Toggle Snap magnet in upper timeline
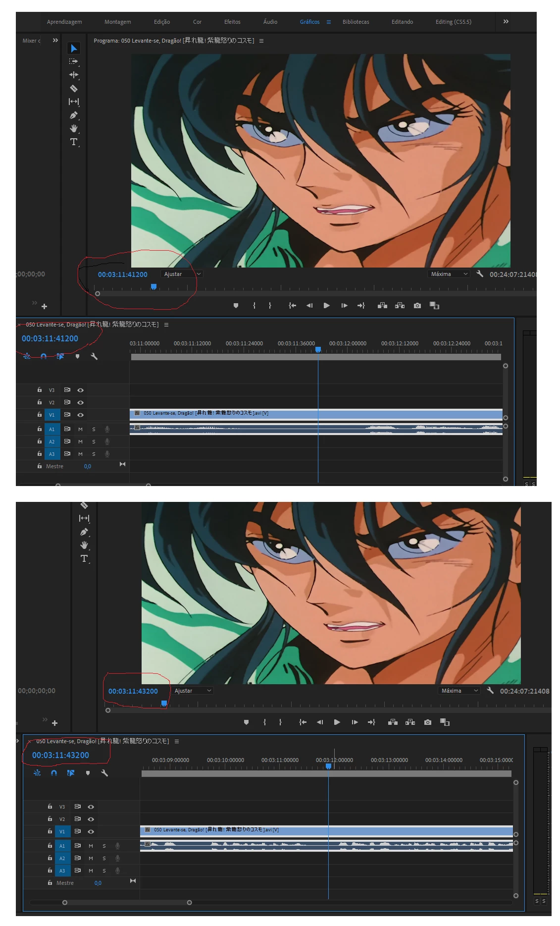Image resolution: width=560 pixels, height=926 pixels. pos(44,356)
